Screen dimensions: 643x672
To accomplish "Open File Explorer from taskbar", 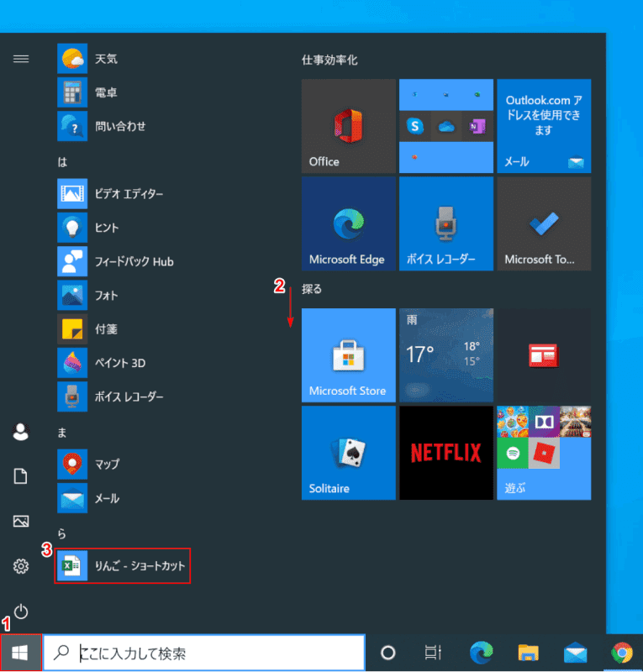I will [x=528, y=653].
